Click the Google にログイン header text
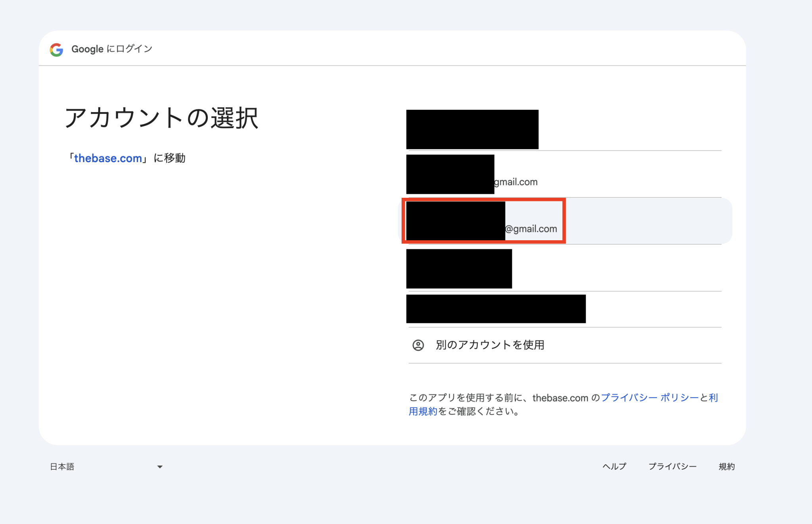This screenshot has height=524, width=812. click(112, 49)
